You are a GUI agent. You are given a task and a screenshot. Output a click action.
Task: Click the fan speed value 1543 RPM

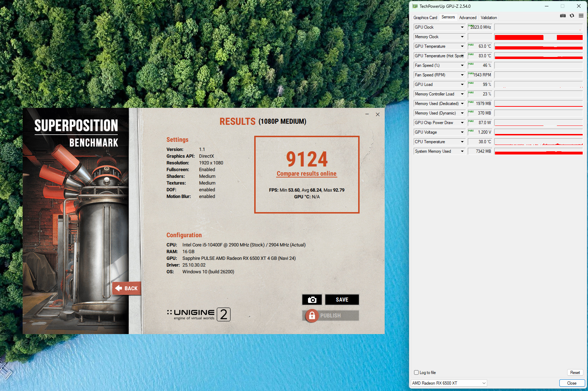pos(480,75)
